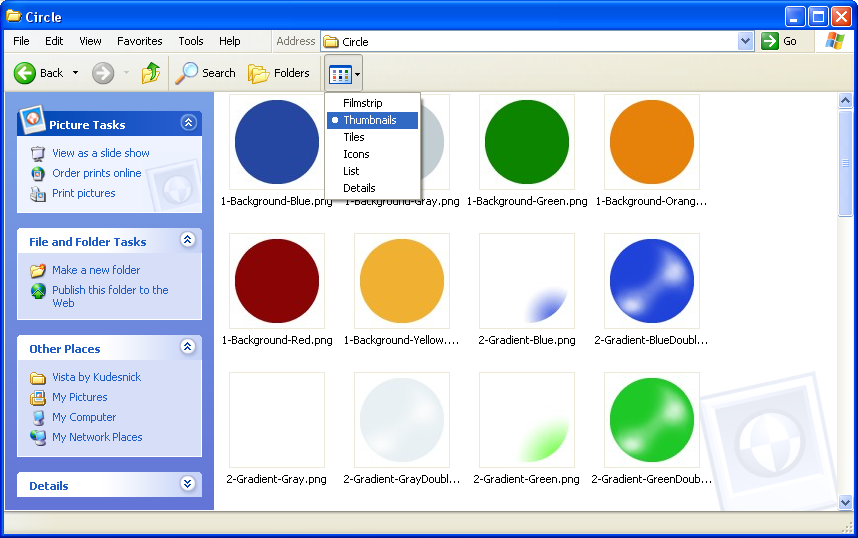This screenshot has width=858, height=538.
Task: Click the vertical scrollbar down arrow
Action: coord(845,502)
